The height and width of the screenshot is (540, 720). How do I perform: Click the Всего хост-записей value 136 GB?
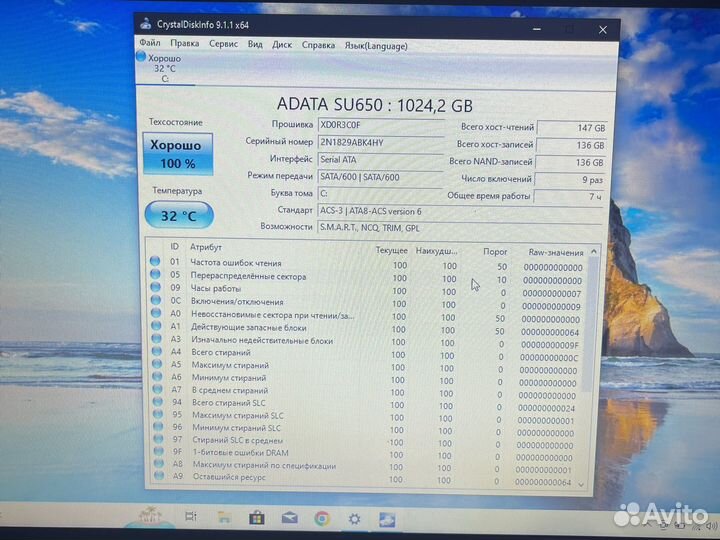(x=571, y=146)
